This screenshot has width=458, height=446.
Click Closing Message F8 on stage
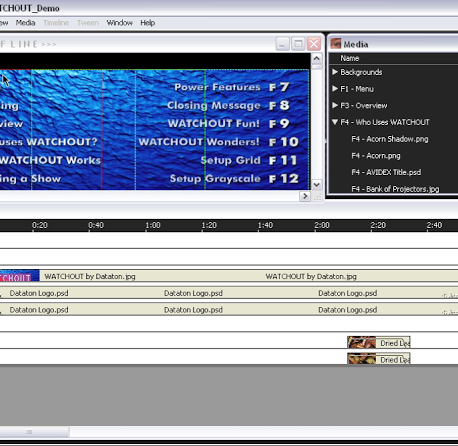(228, 105)
